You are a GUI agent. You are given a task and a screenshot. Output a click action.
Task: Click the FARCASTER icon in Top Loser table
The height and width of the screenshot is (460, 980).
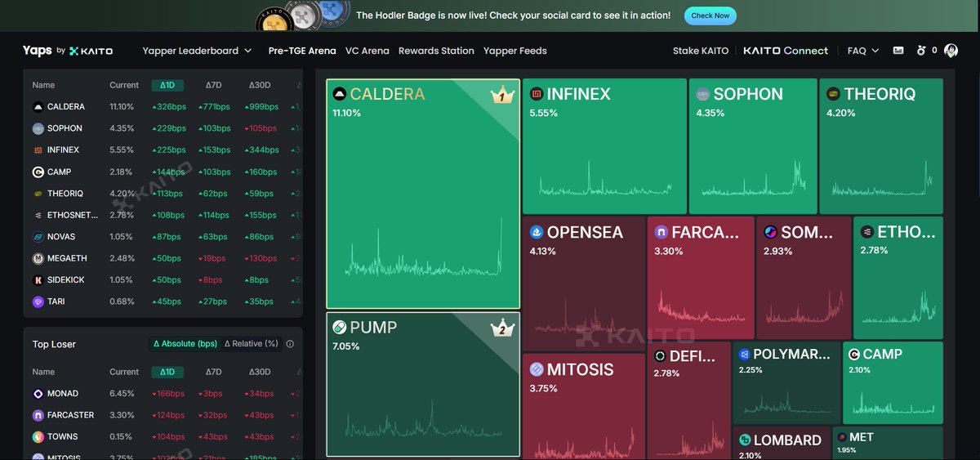coord(38,415)
